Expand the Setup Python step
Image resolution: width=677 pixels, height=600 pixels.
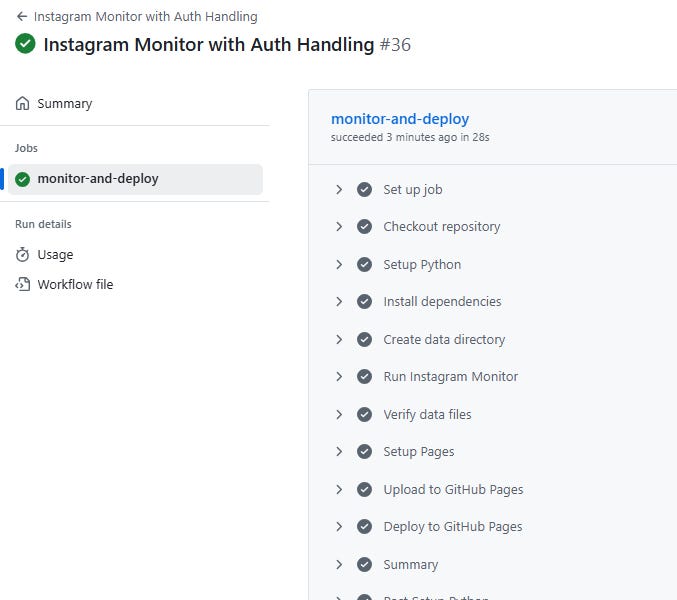tap(339, 265)
